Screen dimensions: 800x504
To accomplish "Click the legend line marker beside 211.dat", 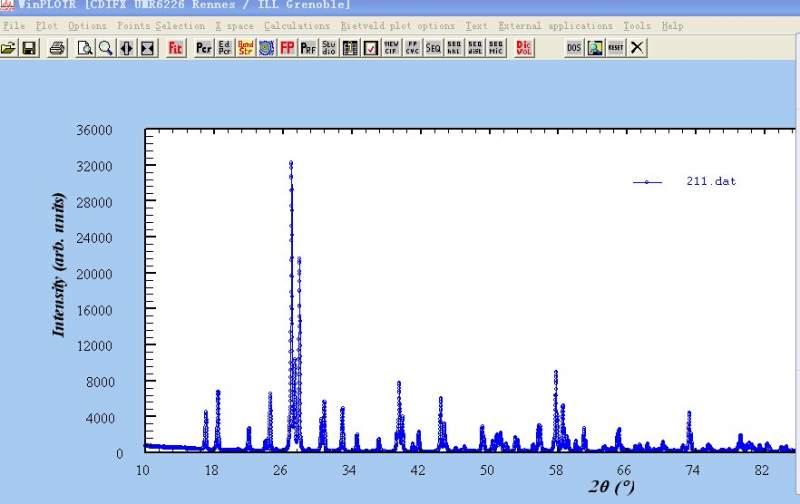I will click(647, 182).
